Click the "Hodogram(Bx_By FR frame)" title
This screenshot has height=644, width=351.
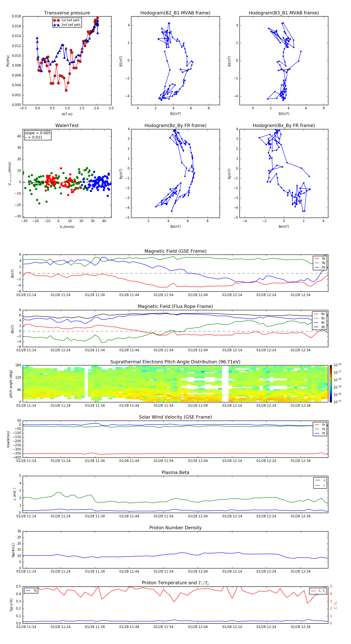point(284,125)
